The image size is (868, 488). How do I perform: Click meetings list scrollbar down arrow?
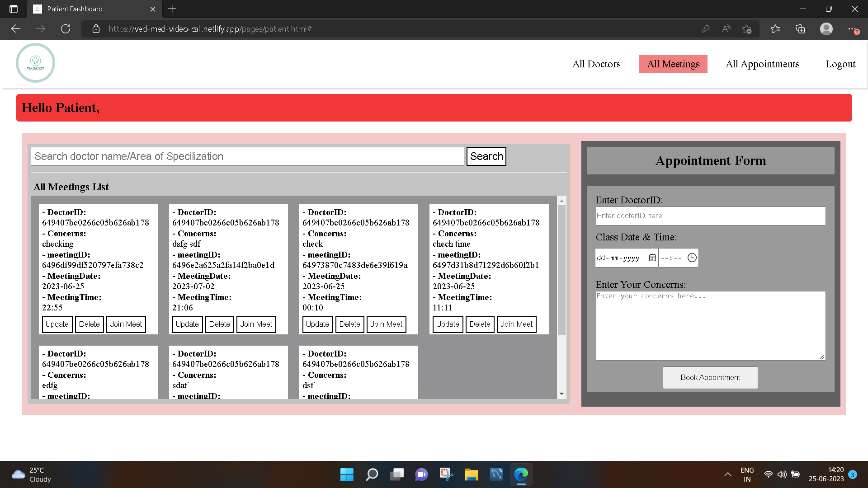(x=561, y=394)
